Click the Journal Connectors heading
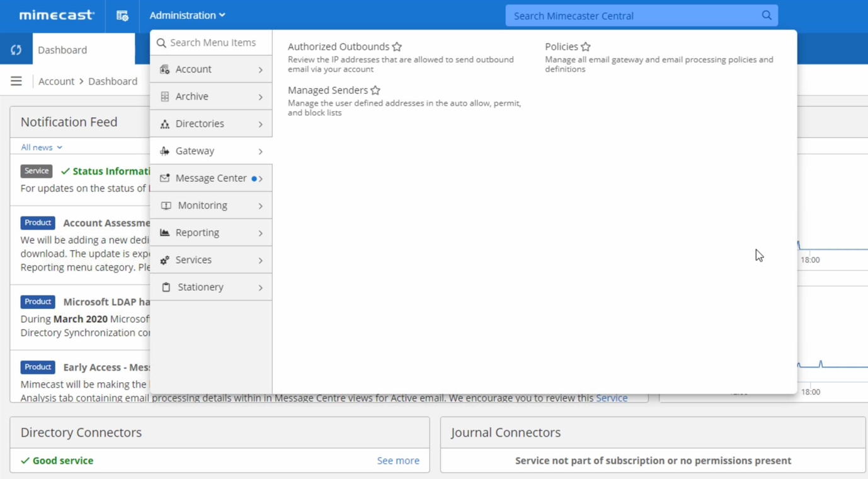868x479 pixels. click(506, 432)
